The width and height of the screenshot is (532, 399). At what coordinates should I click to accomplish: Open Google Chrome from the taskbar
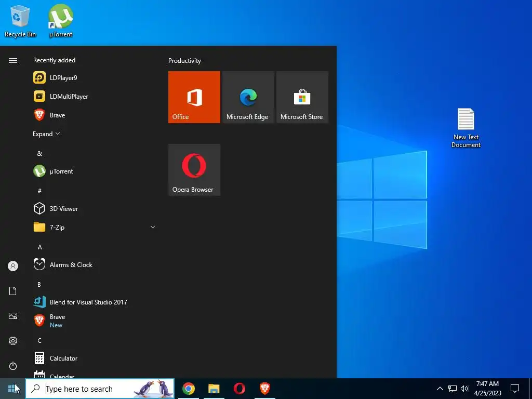tap(189, 389)
